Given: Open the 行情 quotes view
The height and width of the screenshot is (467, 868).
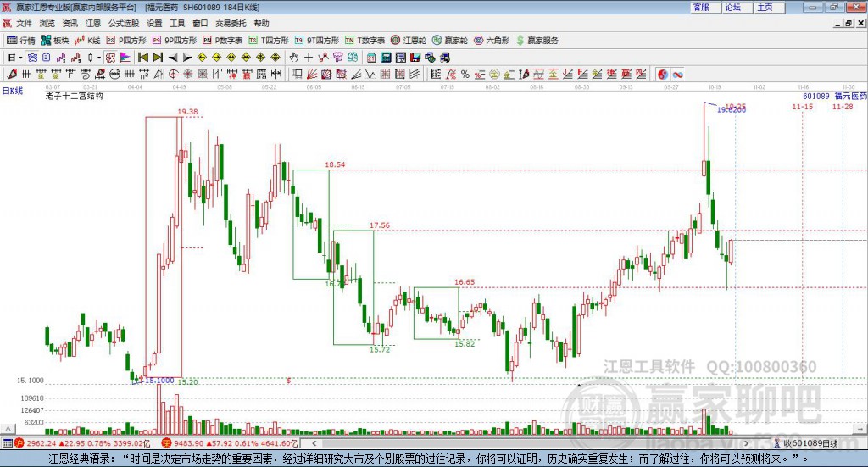Looking at the screenshot, I should pyautogui.click(x=21, y=41).
